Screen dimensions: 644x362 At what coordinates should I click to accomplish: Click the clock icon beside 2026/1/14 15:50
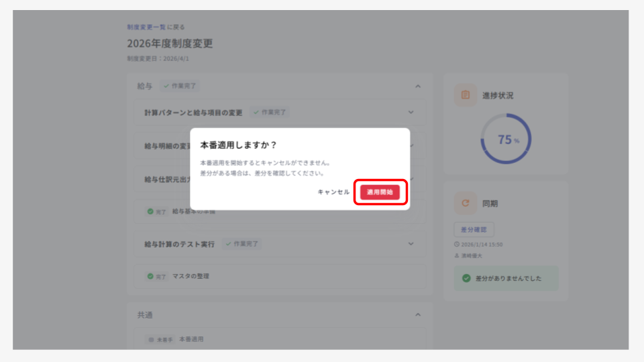[457, 244]
